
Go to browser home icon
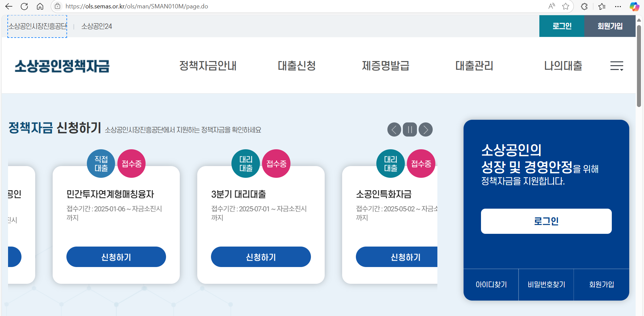point(40,6)
